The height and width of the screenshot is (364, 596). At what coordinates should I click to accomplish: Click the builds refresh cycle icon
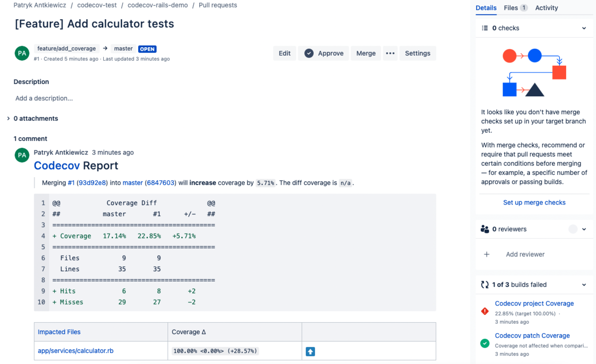[485, 285]
